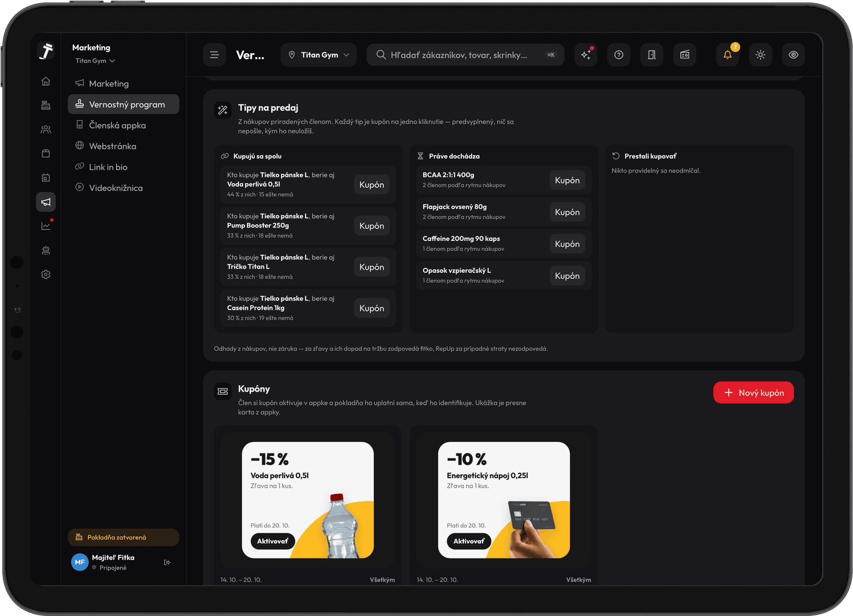Image resolution: width=853 pixels, height=616 pixels.
Task: Click the home icon in left rail
Action: tap(46, 81)
